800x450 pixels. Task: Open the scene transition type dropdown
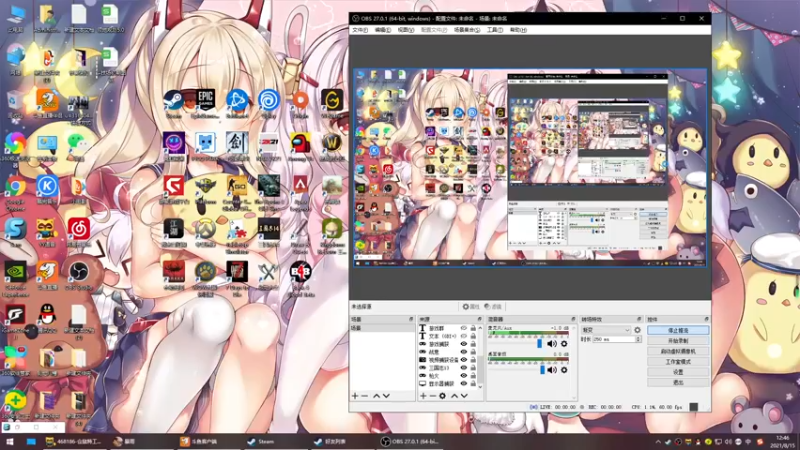(606, 330)
